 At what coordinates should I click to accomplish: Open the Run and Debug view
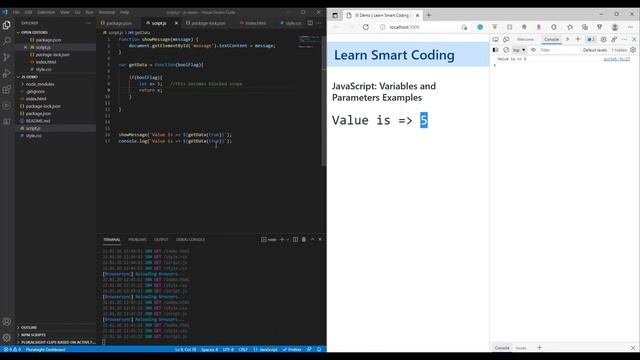coord(7,73)
